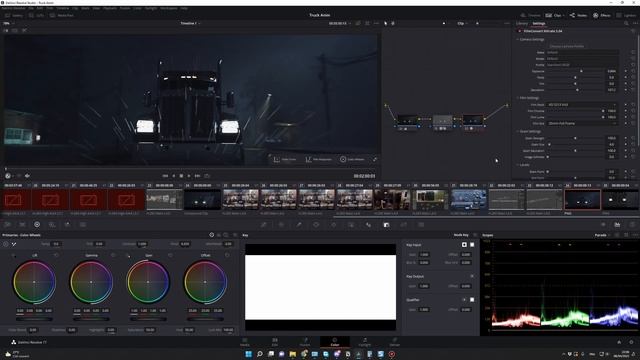This screenshot has width=640, height=360.
Task: Open the Color Match palette
Action: (22, 224)
